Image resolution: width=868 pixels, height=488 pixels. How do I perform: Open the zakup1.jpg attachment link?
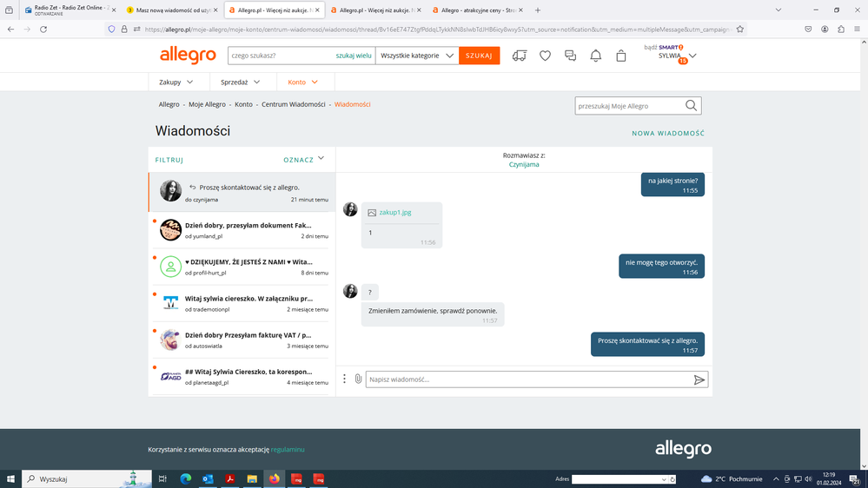pyautogui.click(x=395, y=213)
